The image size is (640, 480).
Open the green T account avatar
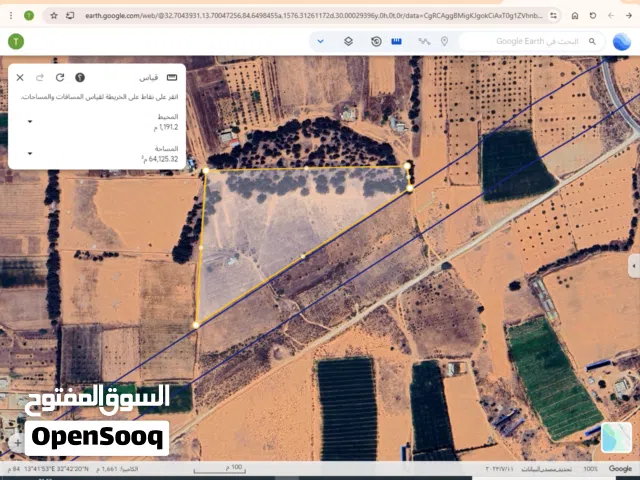coord(16,41)
